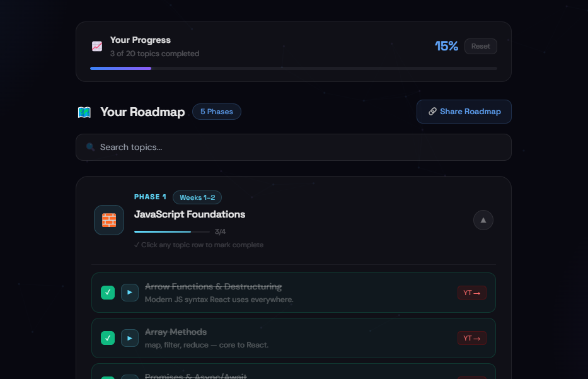Click 'Click any topic row to mark complete' hint
The image size is (588, 379).
(x=199, y=245)
